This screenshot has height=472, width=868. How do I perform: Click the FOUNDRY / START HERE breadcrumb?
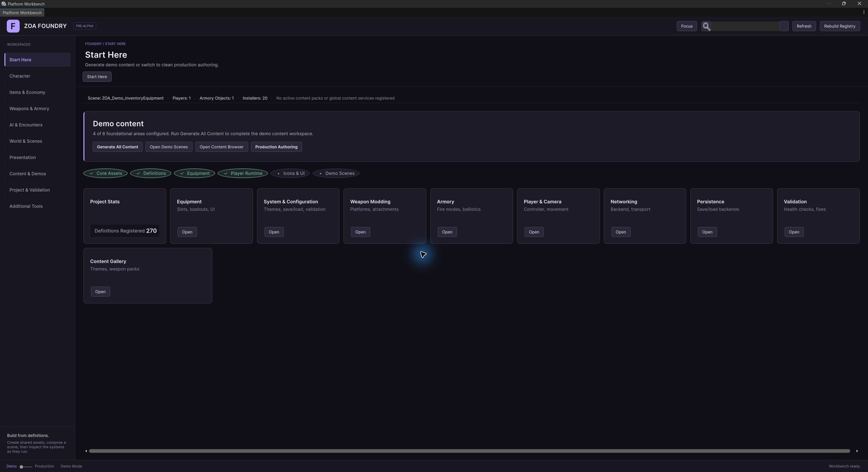point(105,44)
